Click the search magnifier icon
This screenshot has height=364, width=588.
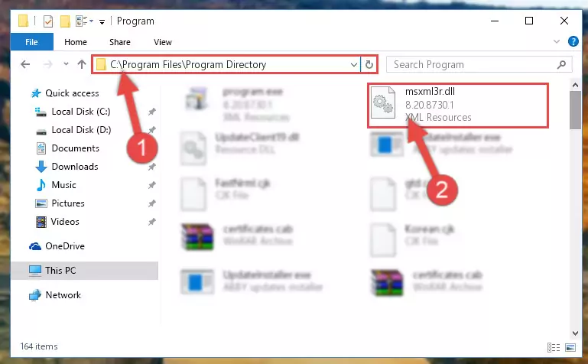coord(561,64)
